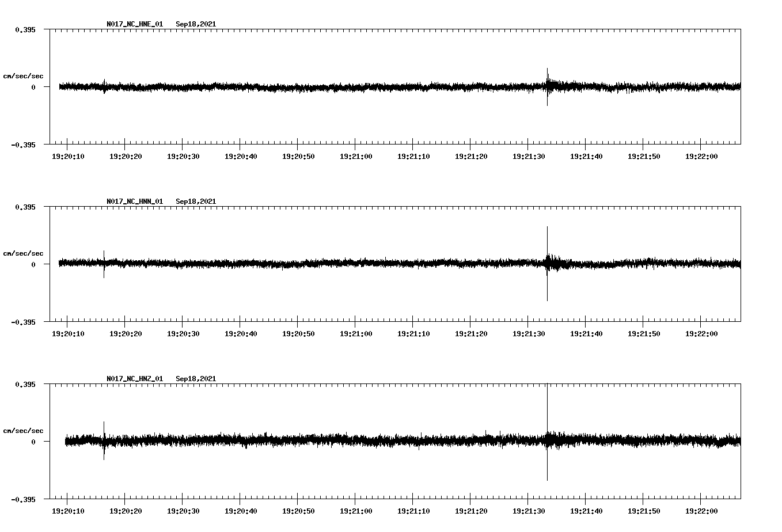Viewport: 782px width, 532px height.
Task: Click time label 19:21:00 under HNN plot
Action: 356,334
